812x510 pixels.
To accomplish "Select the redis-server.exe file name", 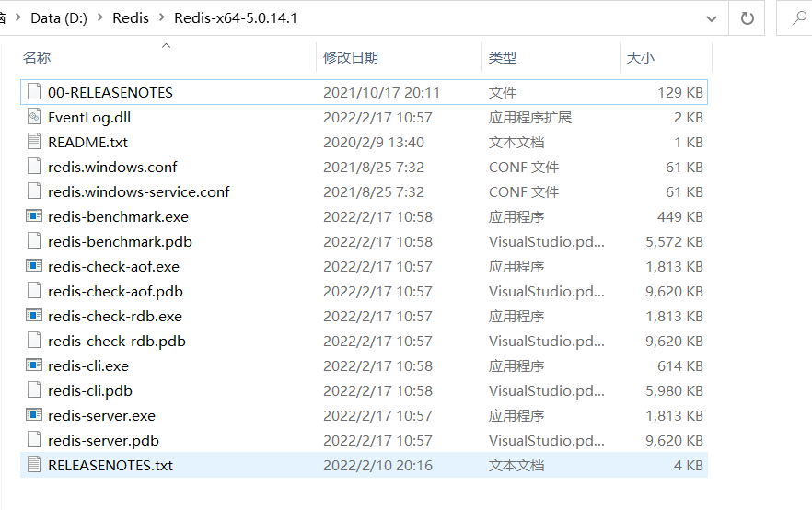I will [x=101, y=416].
